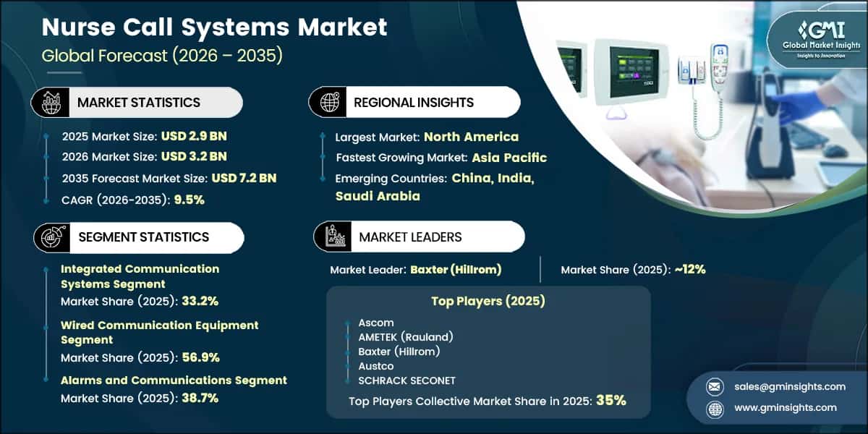The image size is (868, 434).
Task: Click the 33.2% market share value
Action: 200,301
